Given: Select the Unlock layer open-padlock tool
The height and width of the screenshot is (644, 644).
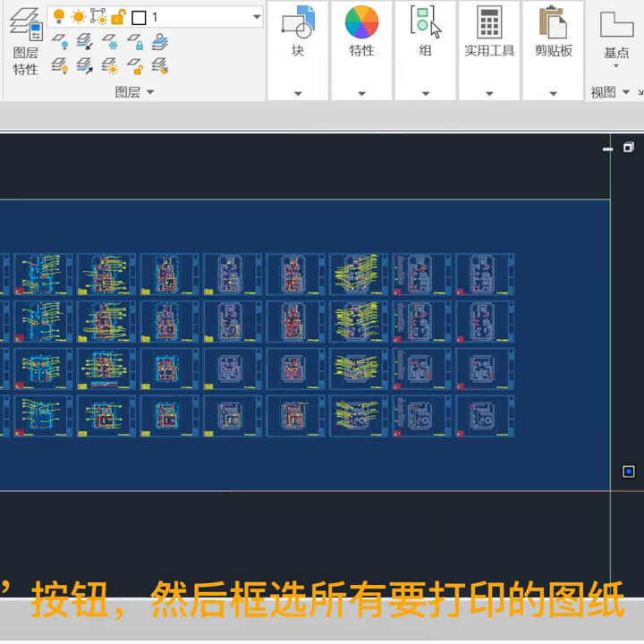Looking at the screenshot, I should 135,65.
